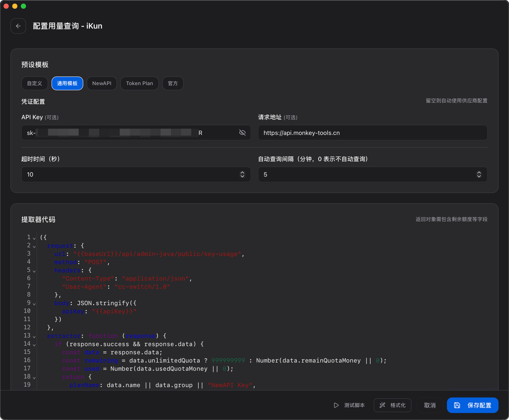Image resolution: width=509 pixels, height=420 pixels.
Task: Collapse the extractor function fold at line 13
Action: pos(34,337)
